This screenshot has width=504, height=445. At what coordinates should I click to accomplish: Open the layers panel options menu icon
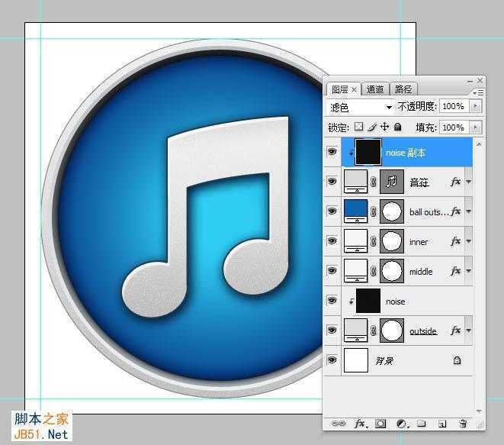coord(478,92)
